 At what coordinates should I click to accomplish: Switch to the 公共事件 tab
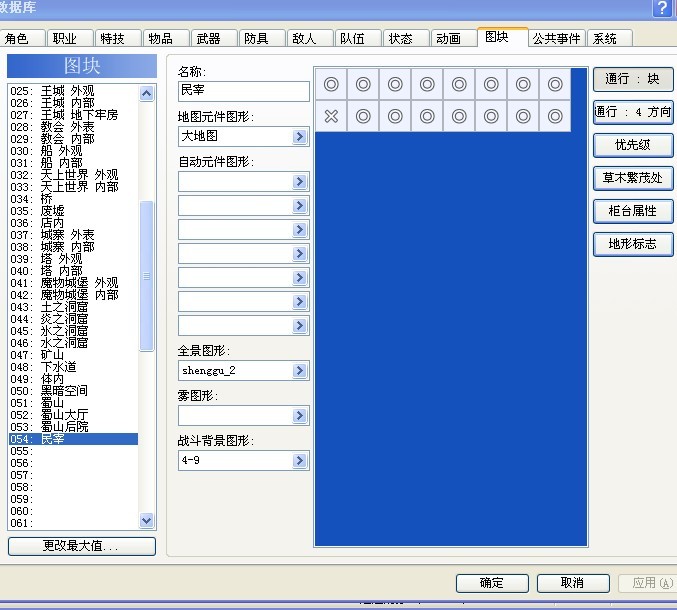[x=557, y=38]
